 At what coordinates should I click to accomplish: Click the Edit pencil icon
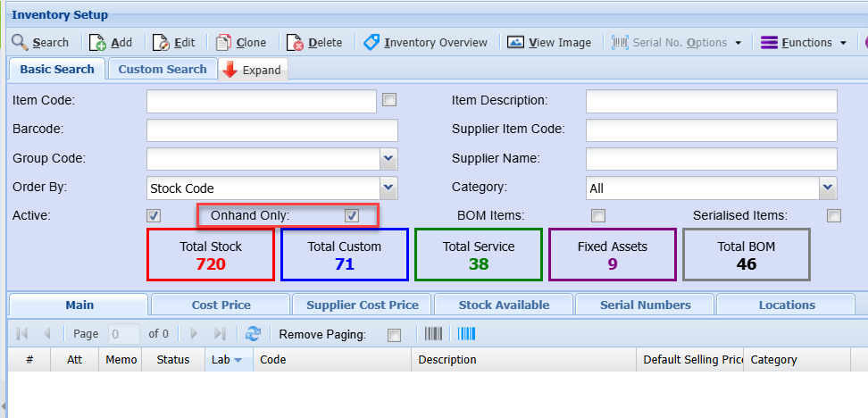click(162, 42)
